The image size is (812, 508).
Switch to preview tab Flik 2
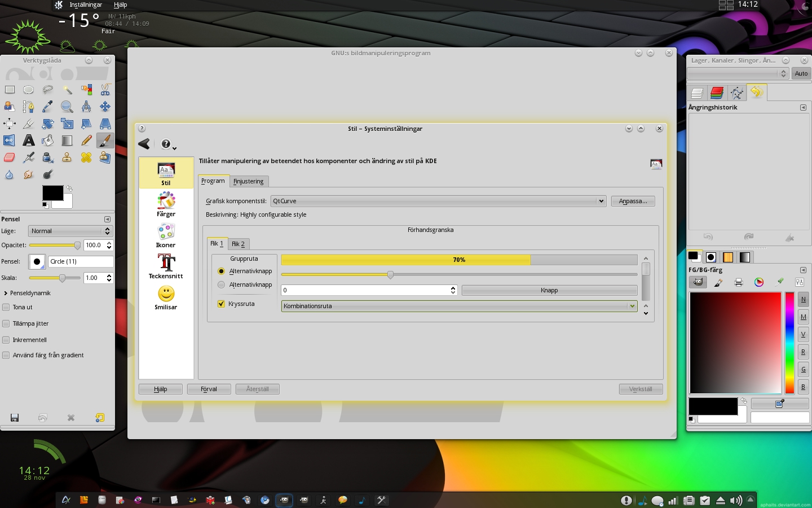[239, 244]
